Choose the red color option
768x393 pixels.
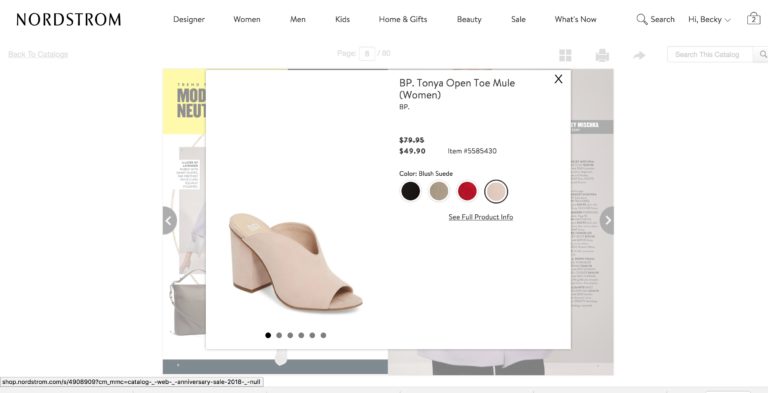tap(467, 191)
